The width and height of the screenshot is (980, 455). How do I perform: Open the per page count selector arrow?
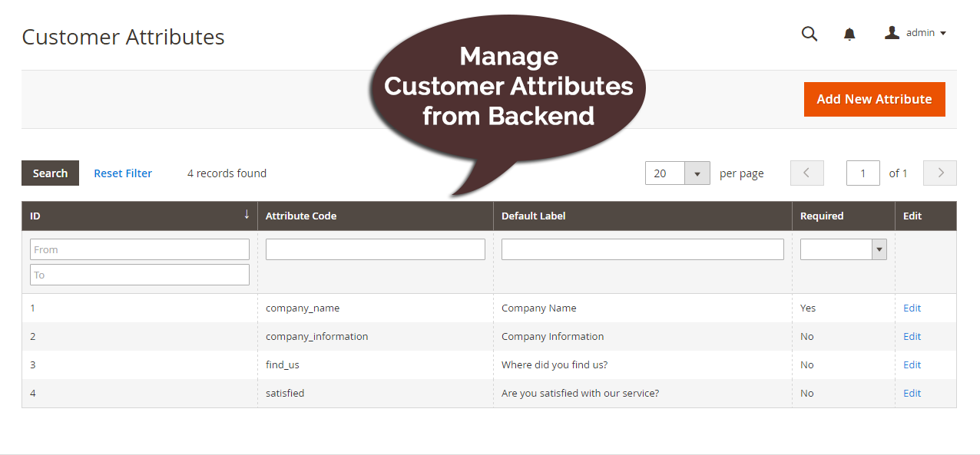697,173
